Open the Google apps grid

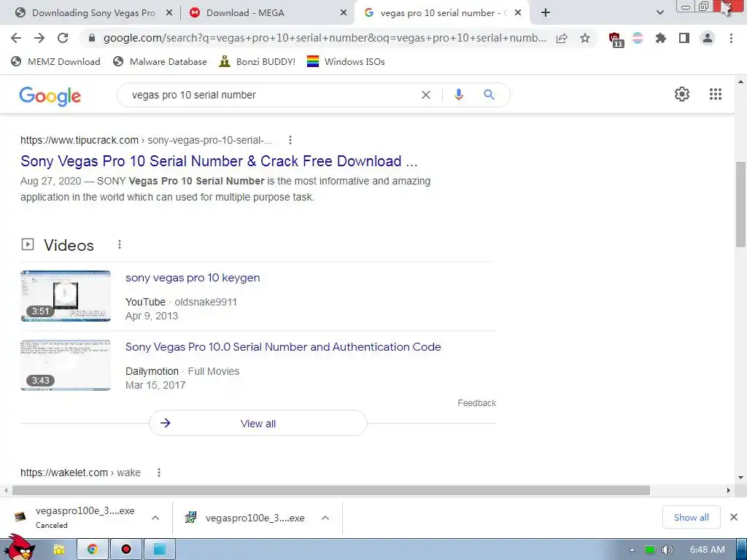(x=716, y=94)
